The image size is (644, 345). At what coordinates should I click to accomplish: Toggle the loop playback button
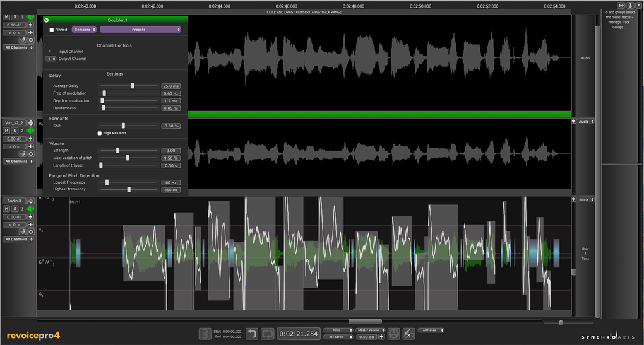267,334
